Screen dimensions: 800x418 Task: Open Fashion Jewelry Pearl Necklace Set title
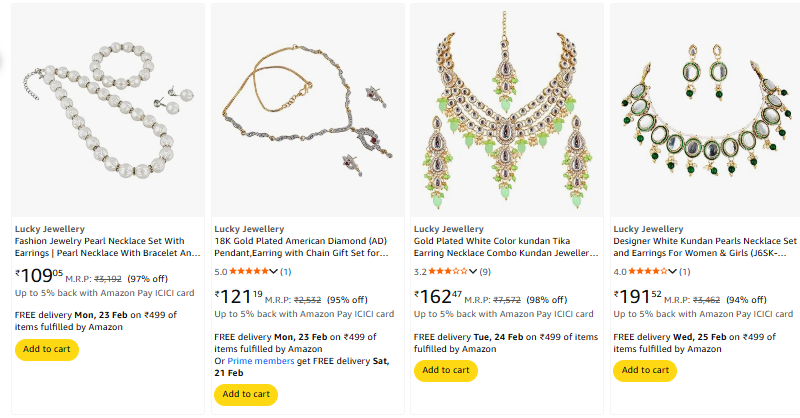pyautogui.click(x=100, y=248)
